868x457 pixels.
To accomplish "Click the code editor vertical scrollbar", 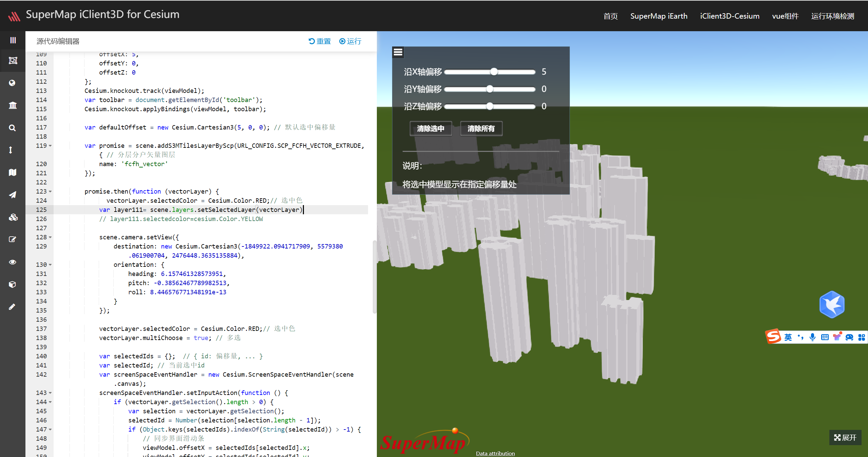I will tap(374, 277).
